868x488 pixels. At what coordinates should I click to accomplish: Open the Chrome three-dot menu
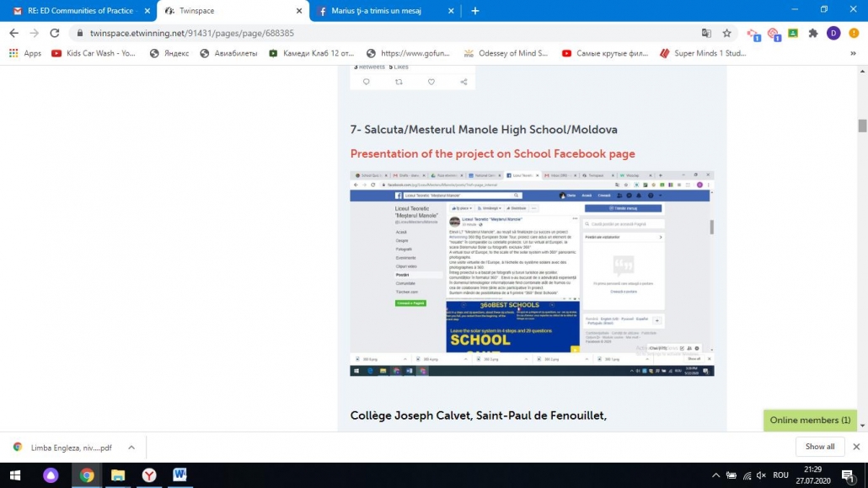[853, 33]
